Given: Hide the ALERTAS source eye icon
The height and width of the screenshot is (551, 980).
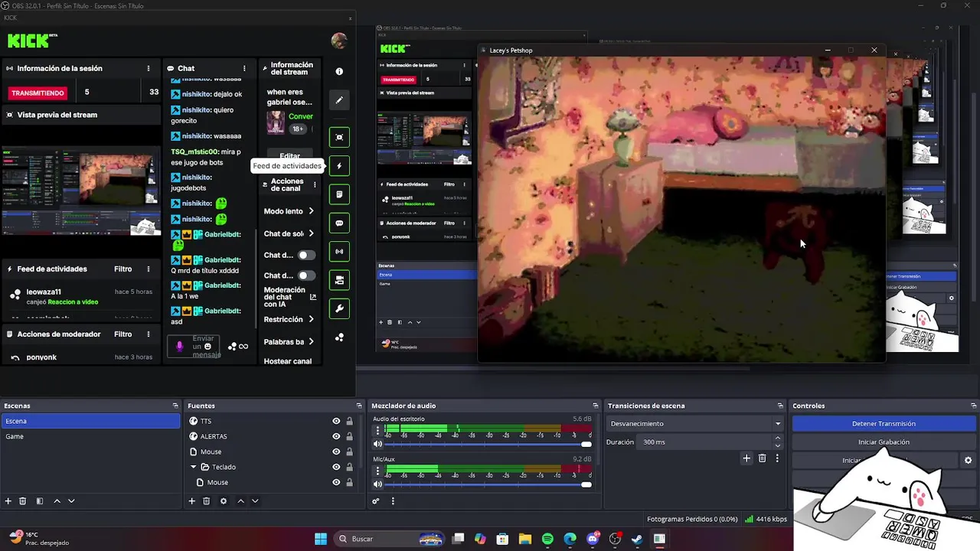Looking at the screenshot, I should pyautogui.click(x=336, y=436).
